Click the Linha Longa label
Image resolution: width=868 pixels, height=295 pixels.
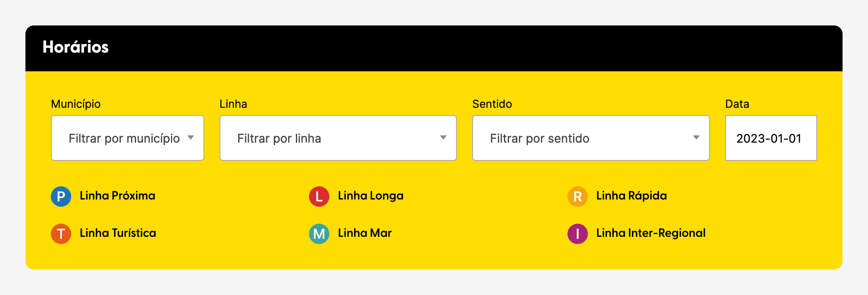(370, 196)
